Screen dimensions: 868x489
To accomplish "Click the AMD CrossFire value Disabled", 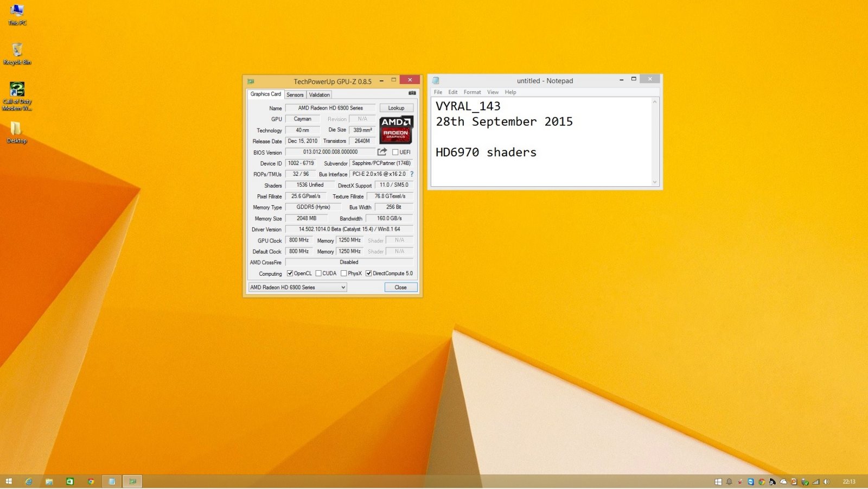I will coord(349,262).
